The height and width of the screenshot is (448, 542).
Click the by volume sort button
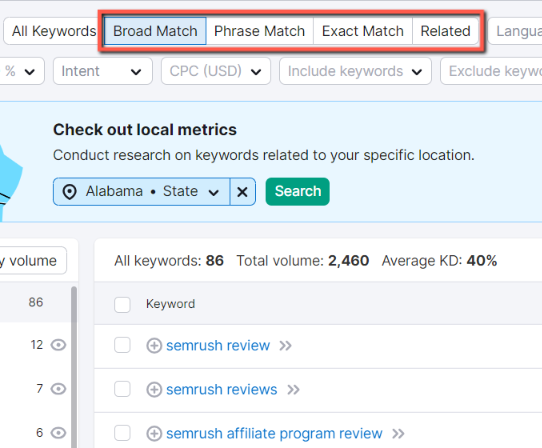tap(33, 261)
